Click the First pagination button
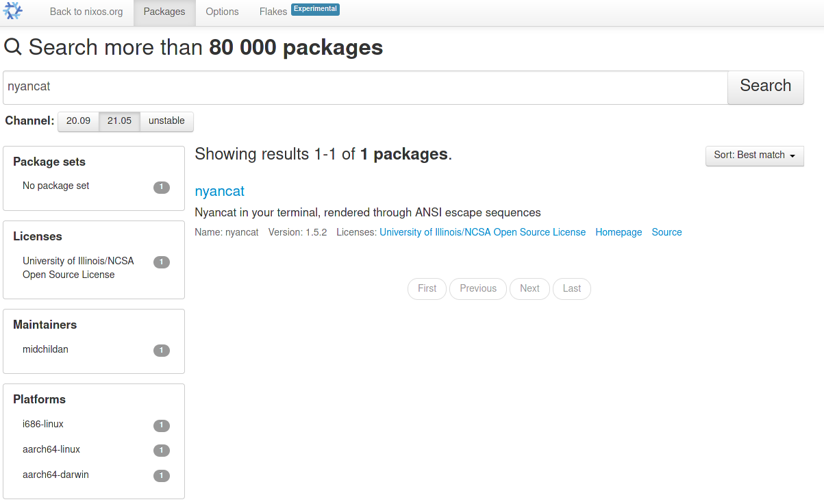The image size is (824, 504). pyautogui.click(x=427, y=288)
